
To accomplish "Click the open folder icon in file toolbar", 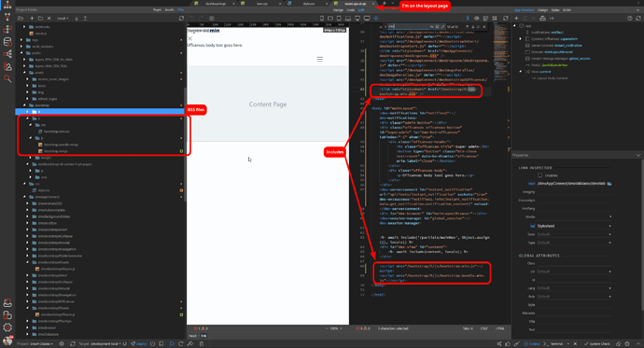I will 21,18.
